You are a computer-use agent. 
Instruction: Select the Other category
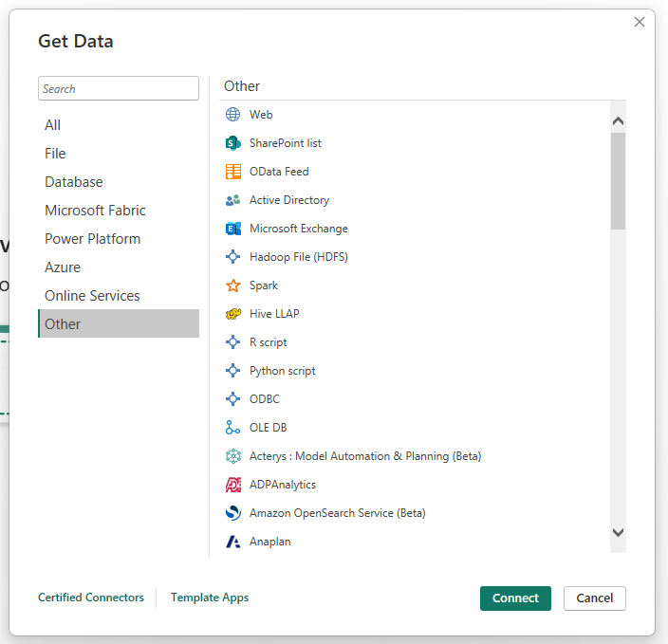tap(119, 323)
